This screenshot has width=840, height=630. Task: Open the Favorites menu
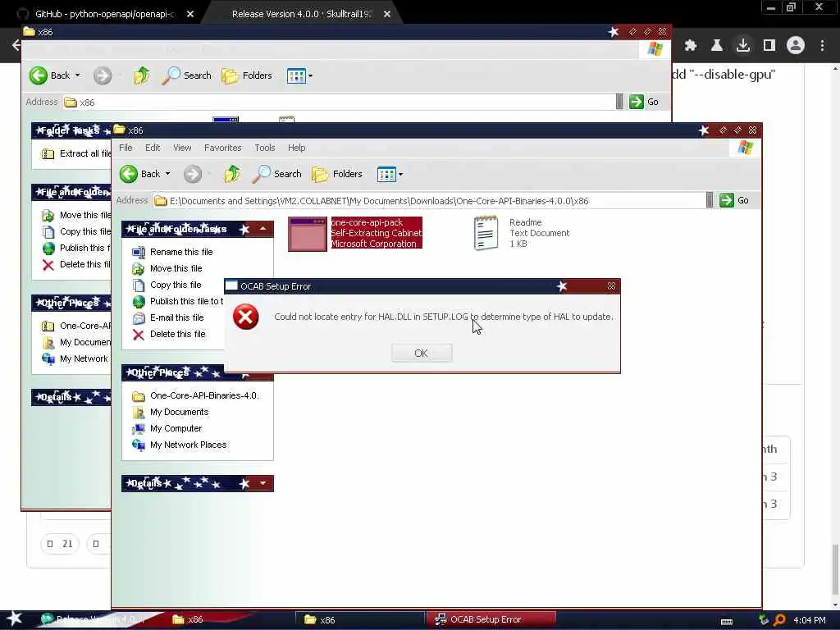tap(223, 148)
